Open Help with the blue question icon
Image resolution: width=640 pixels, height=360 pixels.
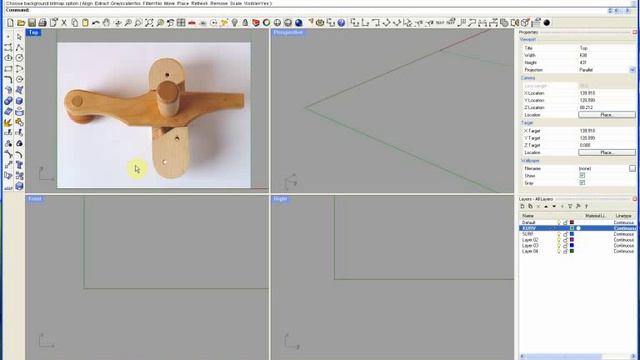pos(341,23)
